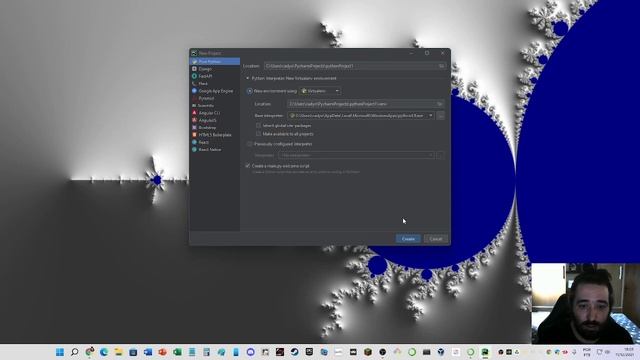Image resolution: width=640 pixels, height=360 pixels.
Task: Collapse the Python Interpreter section
Action: click(247, 78)
